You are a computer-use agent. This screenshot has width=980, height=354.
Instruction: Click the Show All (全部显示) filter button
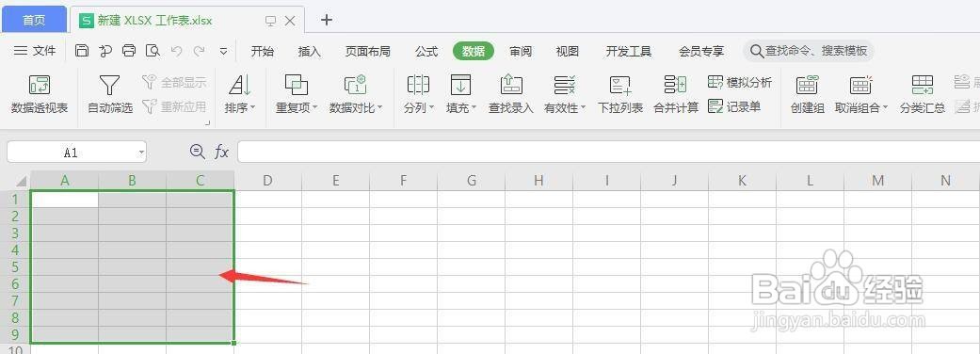pos(174,82)
